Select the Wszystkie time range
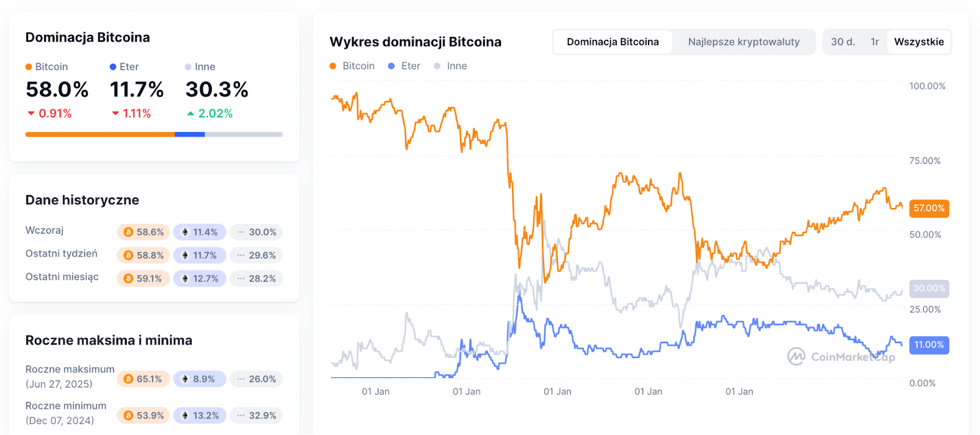 (x=919, y=42)
